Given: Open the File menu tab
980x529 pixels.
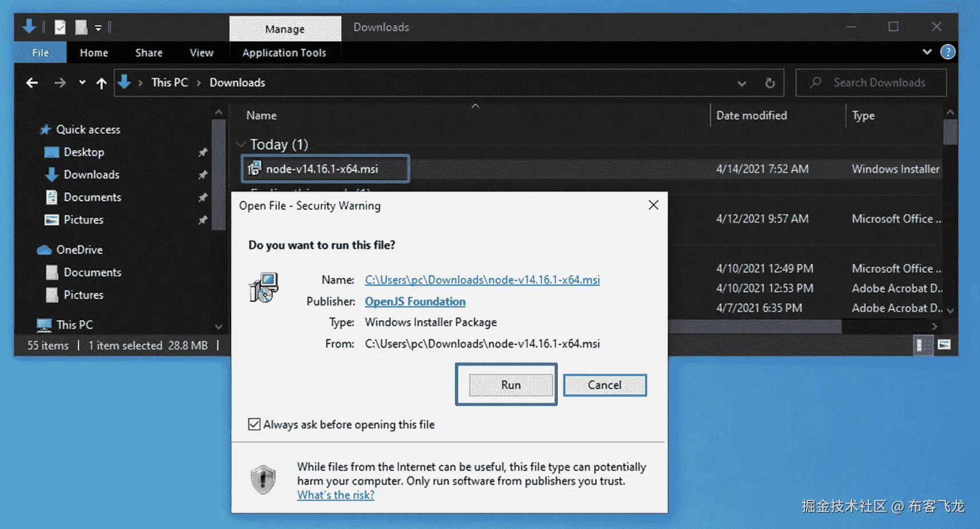Looking at the screenshot, I should tap(40, 53).
